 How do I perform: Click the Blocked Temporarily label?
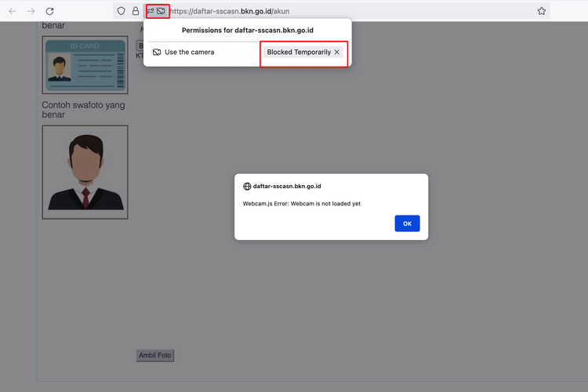click(x=299, y=52)
